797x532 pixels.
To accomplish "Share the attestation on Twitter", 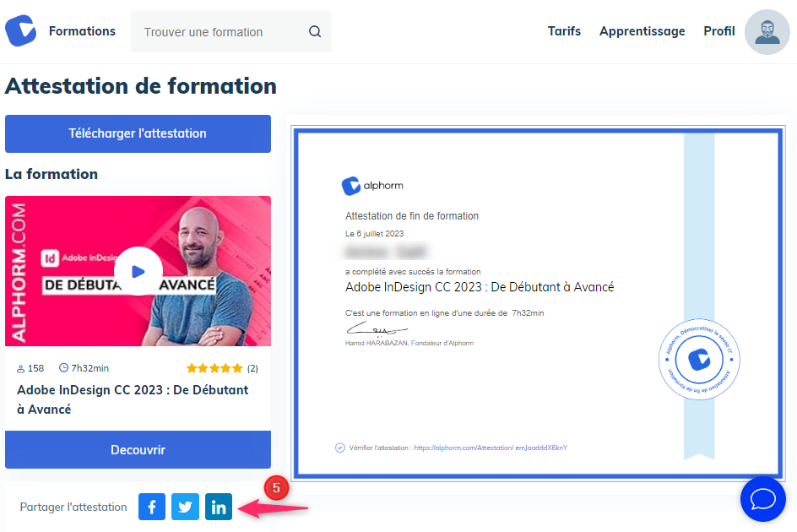I will point(185,507).
